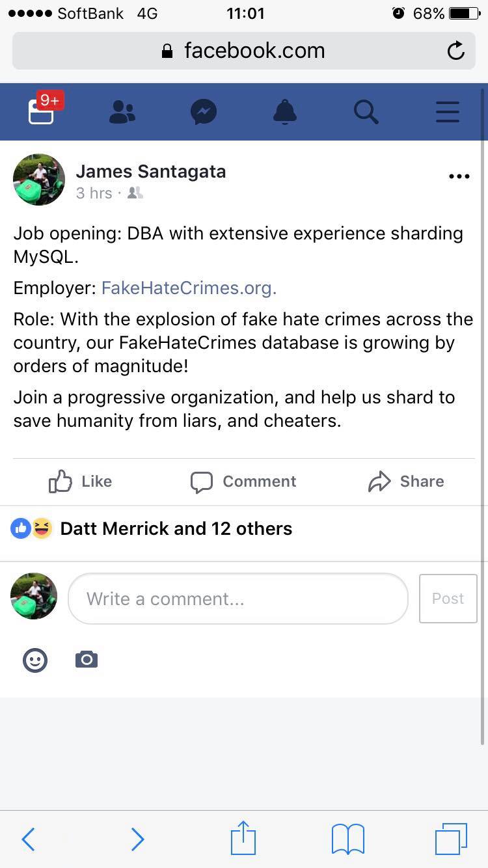Tap the Write a comment field
Screen dimensions: 488x868
pos(237,599)
